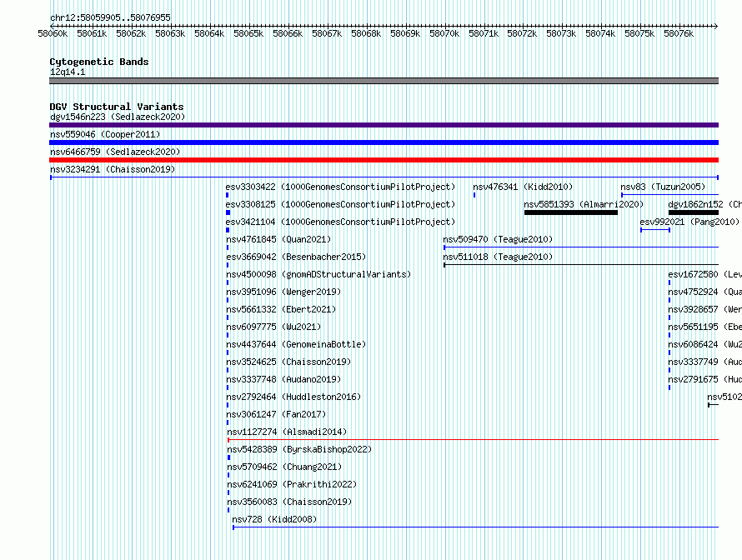
Task: Click the blue nsv509470 variant line
Action: pyautogui.click(x=581, y=247)
